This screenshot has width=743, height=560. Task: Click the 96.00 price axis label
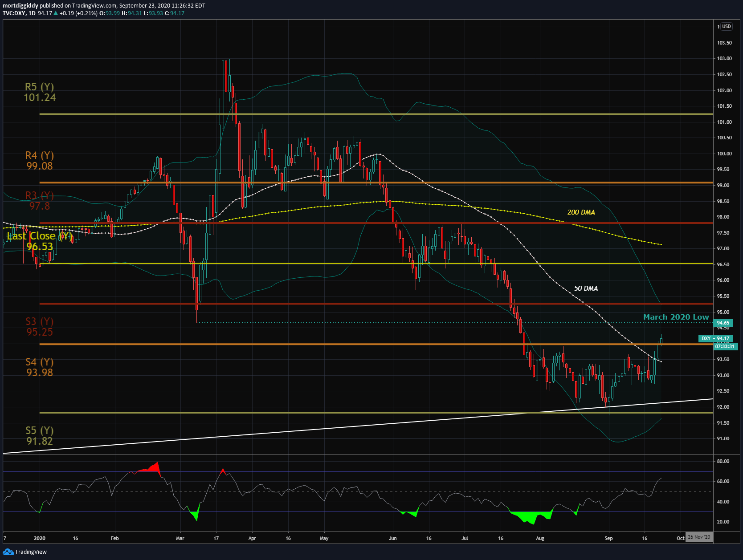coord(723,280)
